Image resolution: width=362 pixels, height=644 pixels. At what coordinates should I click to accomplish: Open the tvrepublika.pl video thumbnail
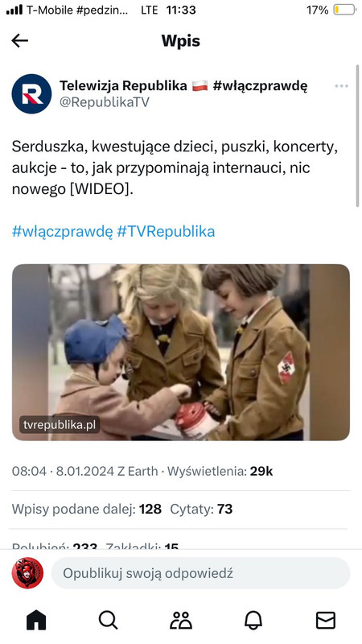pos(181,353)
